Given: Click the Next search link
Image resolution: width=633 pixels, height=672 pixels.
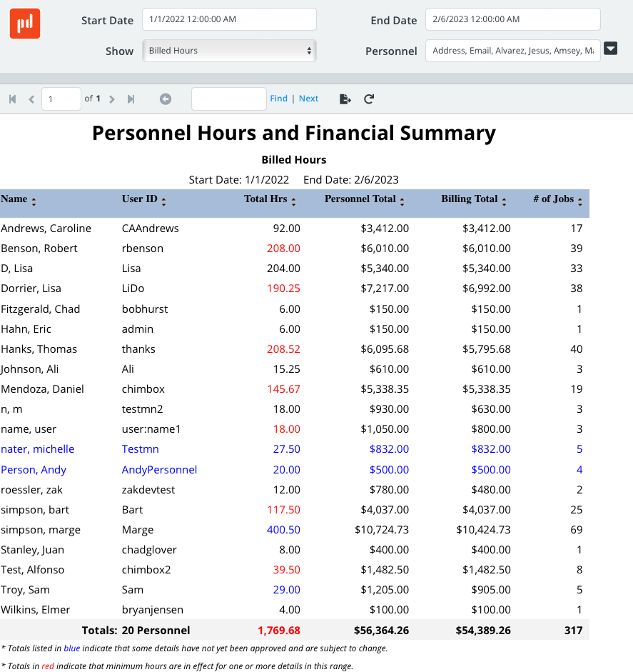Looking at the screenshot, I should click(x=308, y=99).
